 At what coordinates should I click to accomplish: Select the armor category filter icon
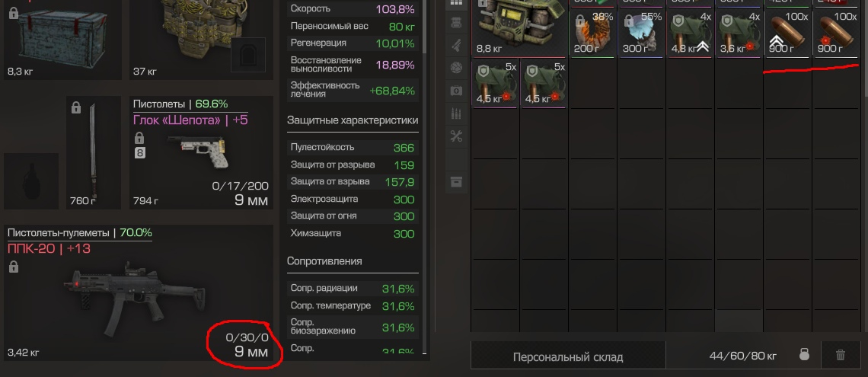click(456, 23)
